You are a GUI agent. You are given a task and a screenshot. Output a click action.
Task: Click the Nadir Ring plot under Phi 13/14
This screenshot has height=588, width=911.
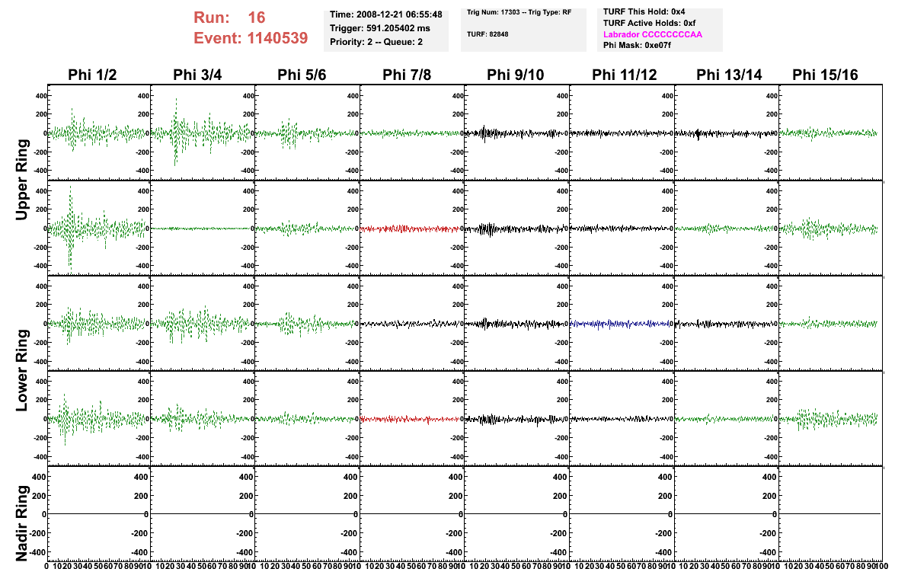tap(726, 513)
